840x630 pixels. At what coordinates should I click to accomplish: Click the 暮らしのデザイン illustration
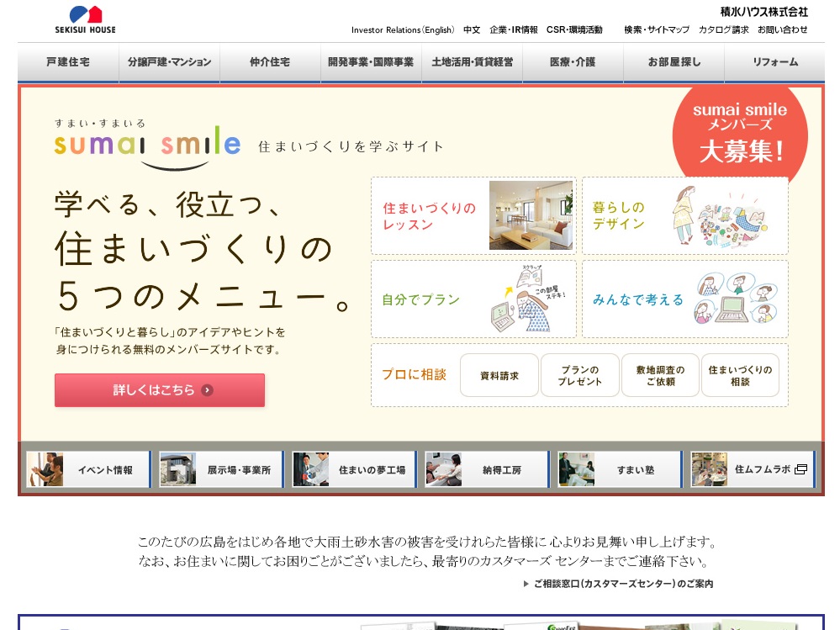[720, 215]
